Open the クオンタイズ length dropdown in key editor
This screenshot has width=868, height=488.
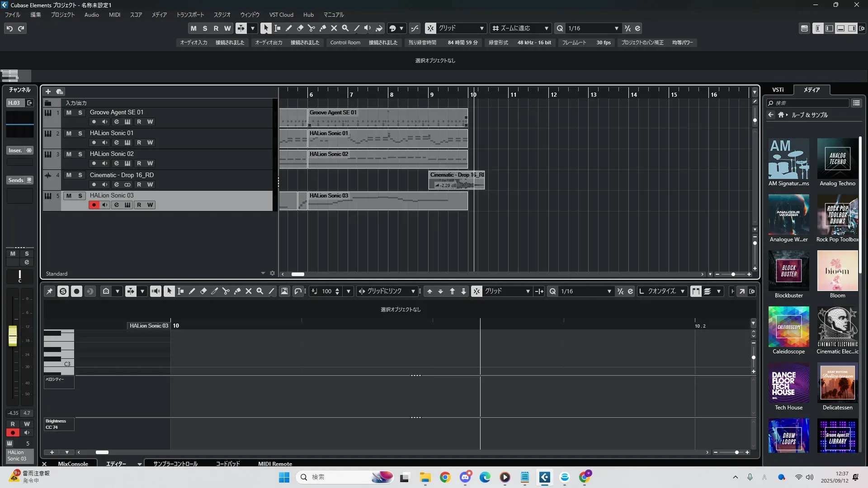click(683, 291)
